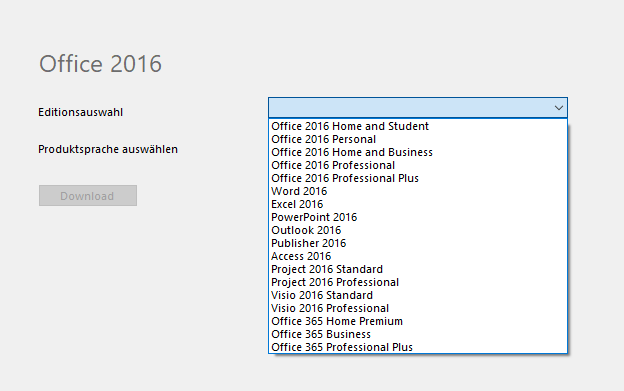This screenshot has width=624, height=391.
Task: Choose Publisher 2016 edition
Action: pos(418,243)
